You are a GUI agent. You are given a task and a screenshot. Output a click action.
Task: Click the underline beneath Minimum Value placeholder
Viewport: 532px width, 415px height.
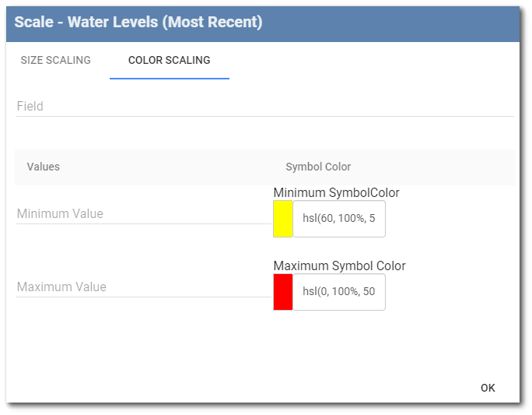tap(143, 224)
